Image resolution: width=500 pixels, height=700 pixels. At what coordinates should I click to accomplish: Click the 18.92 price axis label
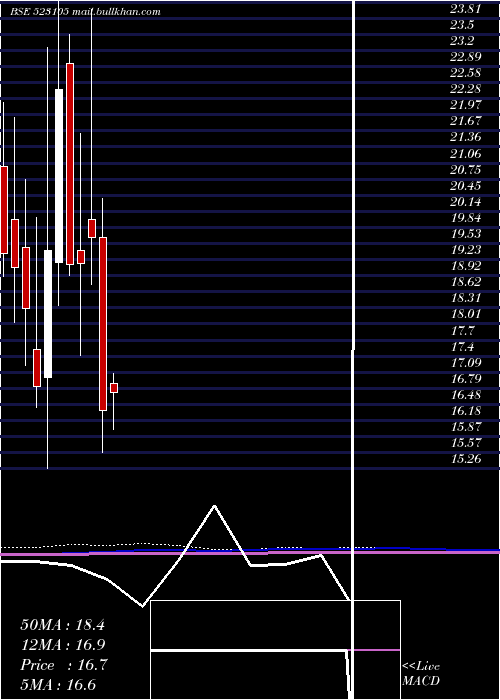466,266
